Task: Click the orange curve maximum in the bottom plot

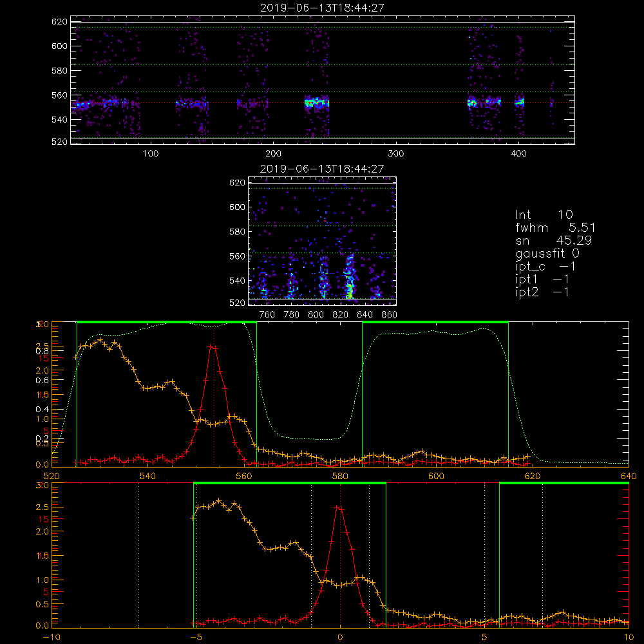Action: [x=218, y=500]
